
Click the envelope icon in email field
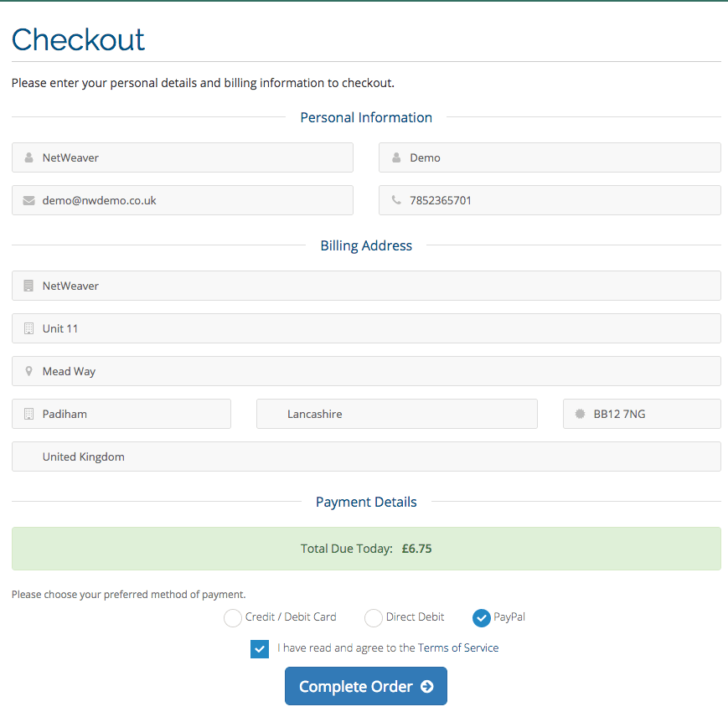click(x=28, y=200)
